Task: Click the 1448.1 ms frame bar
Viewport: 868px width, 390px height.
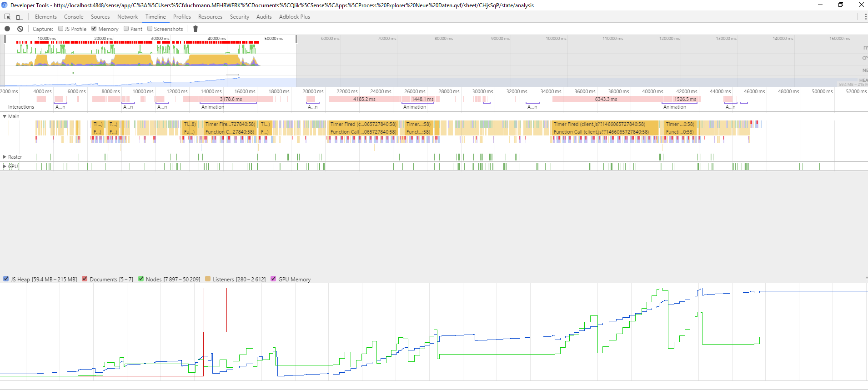Action: coord(422,99)
